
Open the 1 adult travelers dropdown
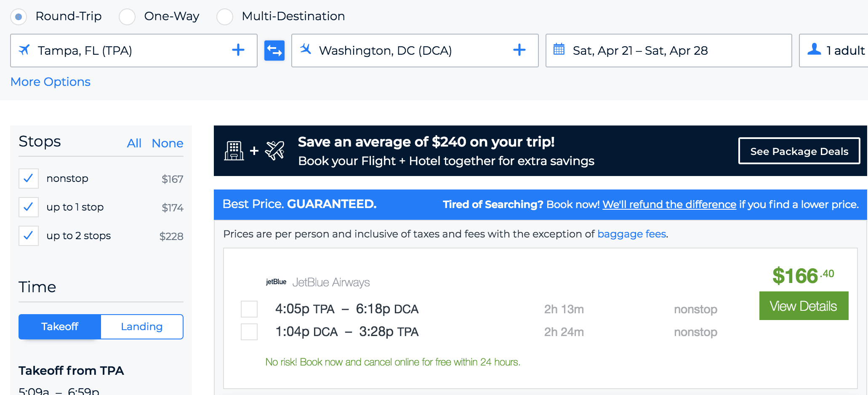(x=833, y=51)
